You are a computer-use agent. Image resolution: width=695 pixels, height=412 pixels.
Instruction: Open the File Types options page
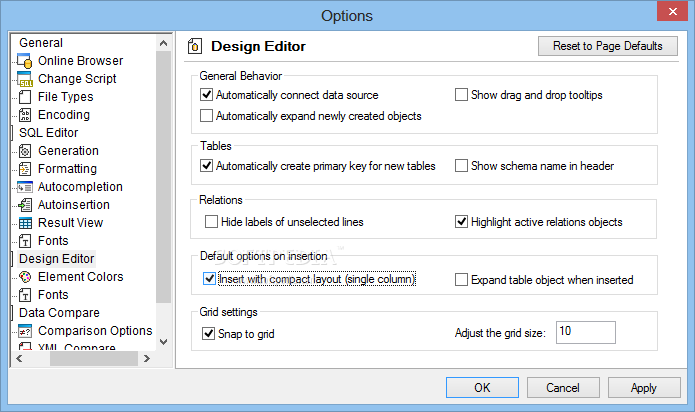pos(66,97)
